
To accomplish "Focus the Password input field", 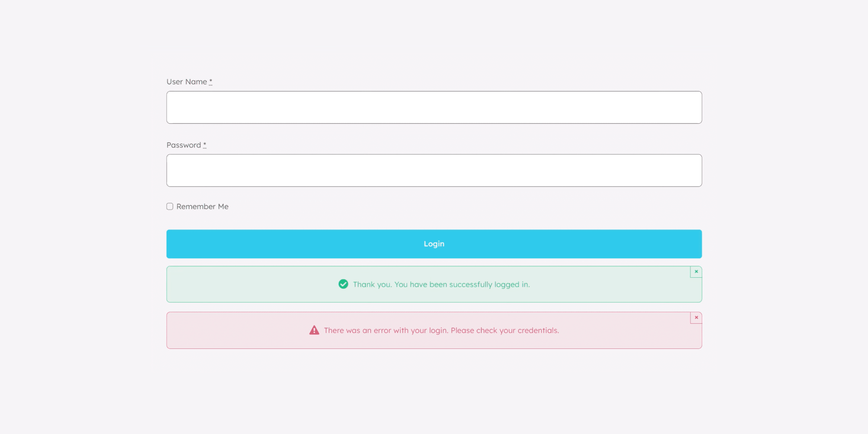I will point(434,170).
